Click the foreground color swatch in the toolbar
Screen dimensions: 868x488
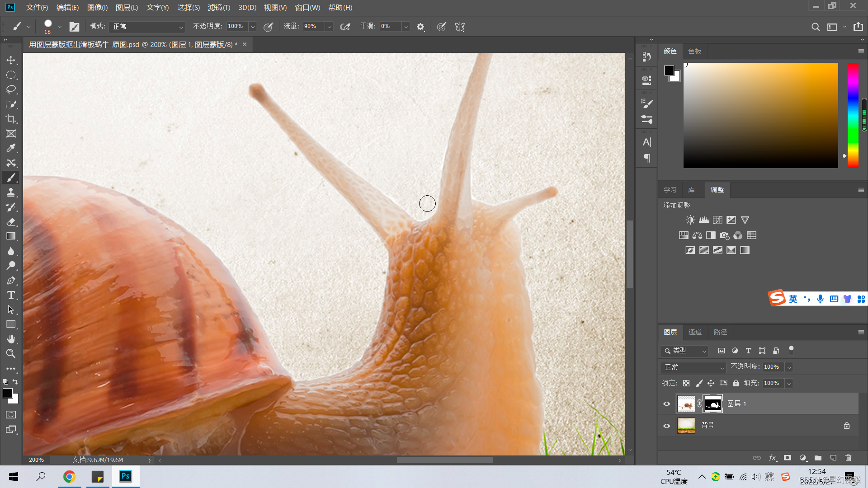click(8, 393)
